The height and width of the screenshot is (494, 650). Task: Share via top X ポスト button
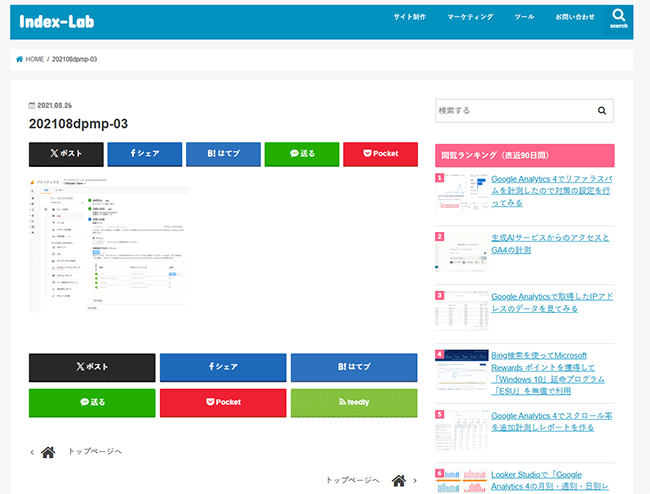[x=66, y=154]
